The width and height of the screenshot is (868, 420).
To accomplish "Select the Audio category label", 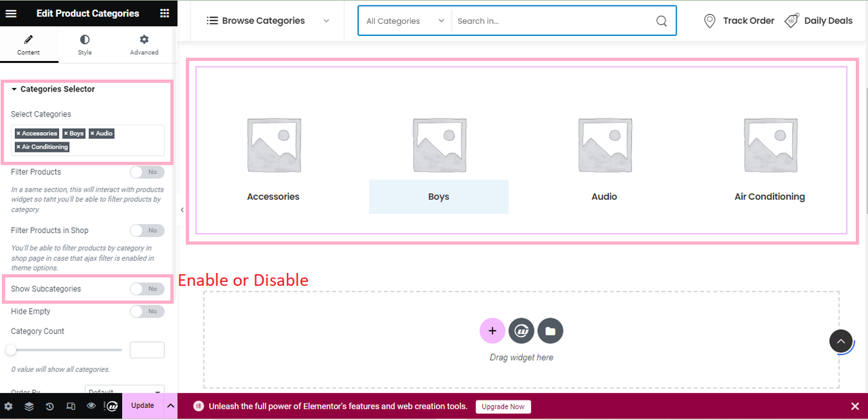I will click(604, 196).
